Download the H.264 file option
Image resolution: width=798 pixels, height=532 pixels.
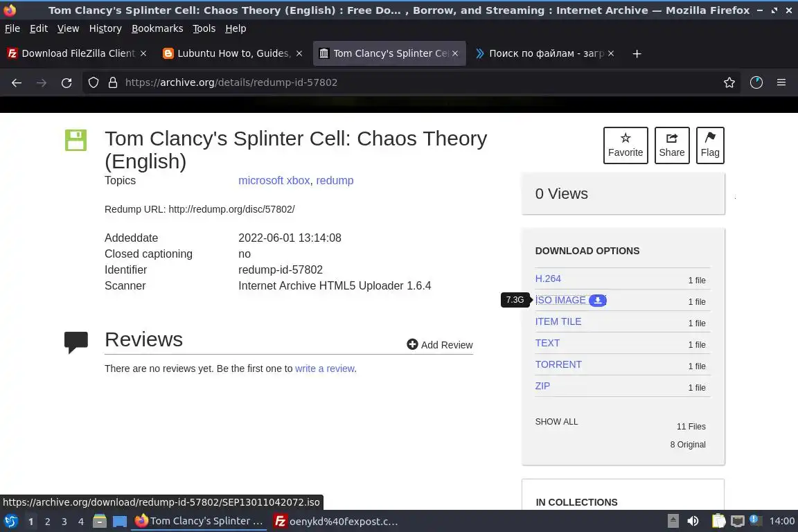click(x=548, y=279)
